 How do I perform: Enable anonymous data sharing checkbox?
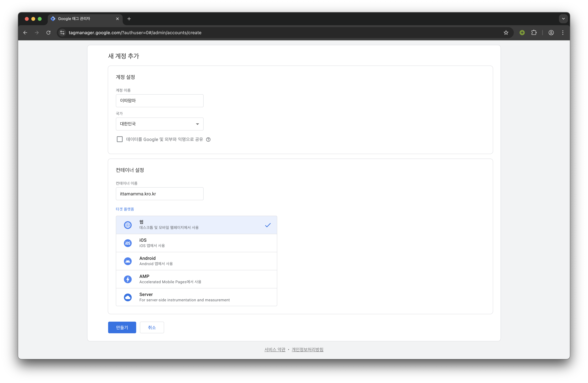120,139
